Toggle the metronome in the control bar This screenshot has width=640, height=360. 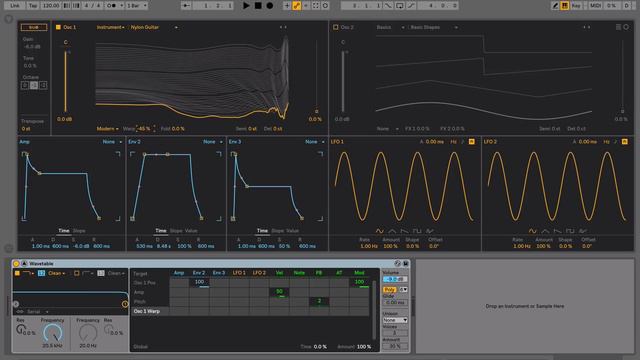coord(111,6)
